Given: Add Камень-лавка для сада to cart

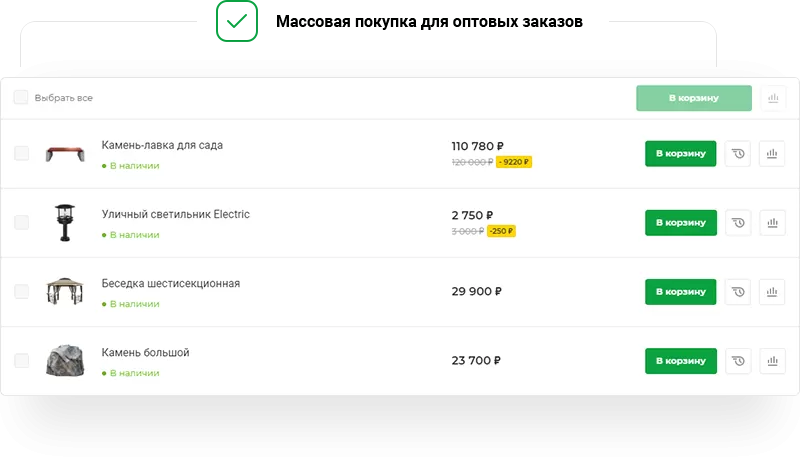Looking at the screenshot, I should click(680, 154).
